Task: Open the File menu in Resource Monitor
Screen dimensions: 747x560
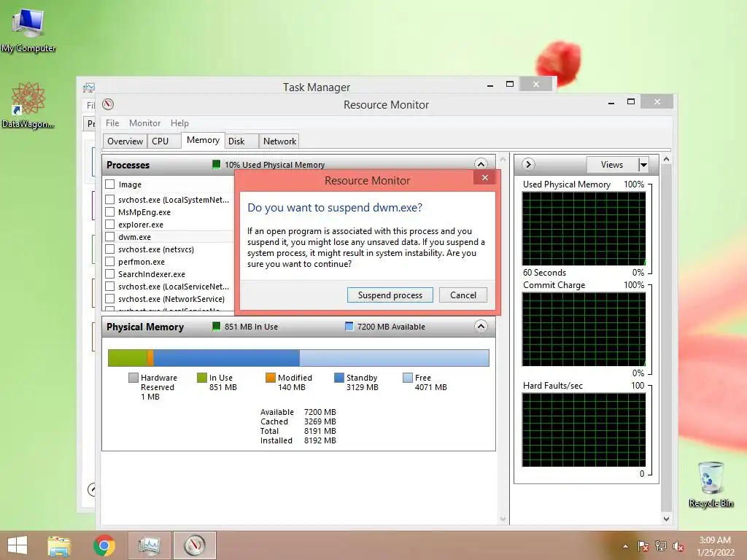Action: [x=112, y=122]
